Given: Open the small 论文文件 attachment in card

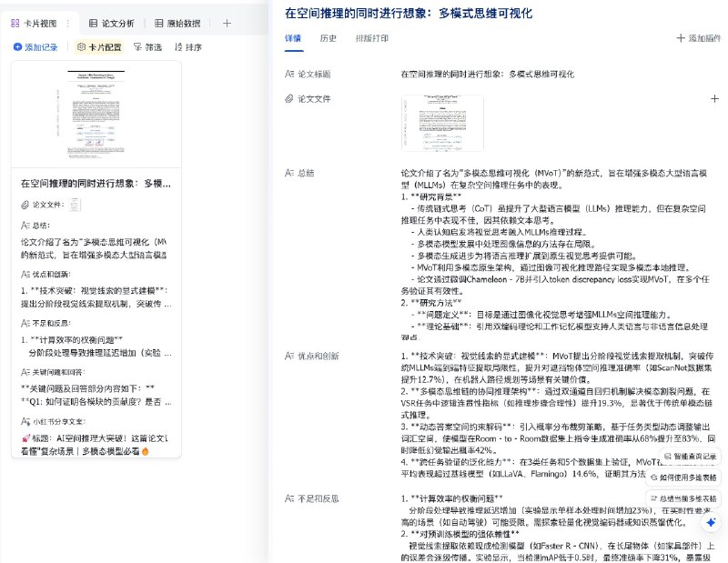Looking at the screenshot, I should tap(75, 205).
